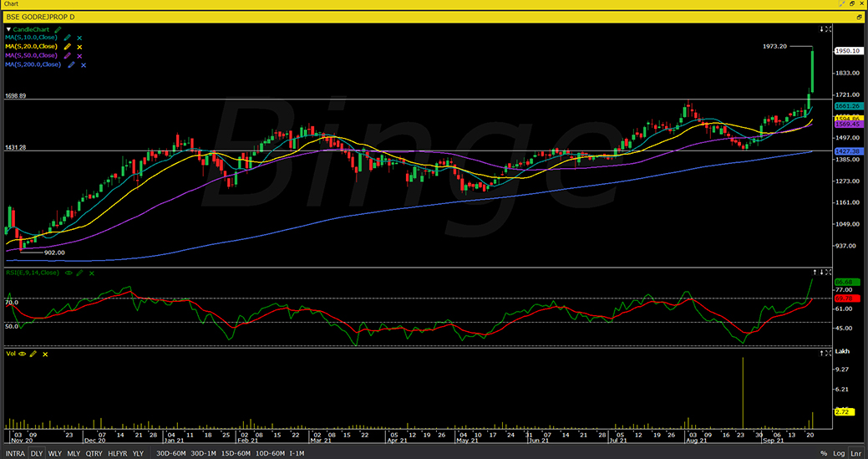
Task: Click the 1427.38 MA200 value label
Action: (847, 151)
